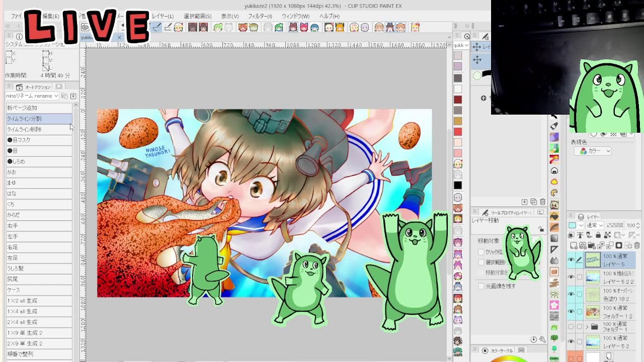Expand the Folder 1 layer group

(587, 327)
